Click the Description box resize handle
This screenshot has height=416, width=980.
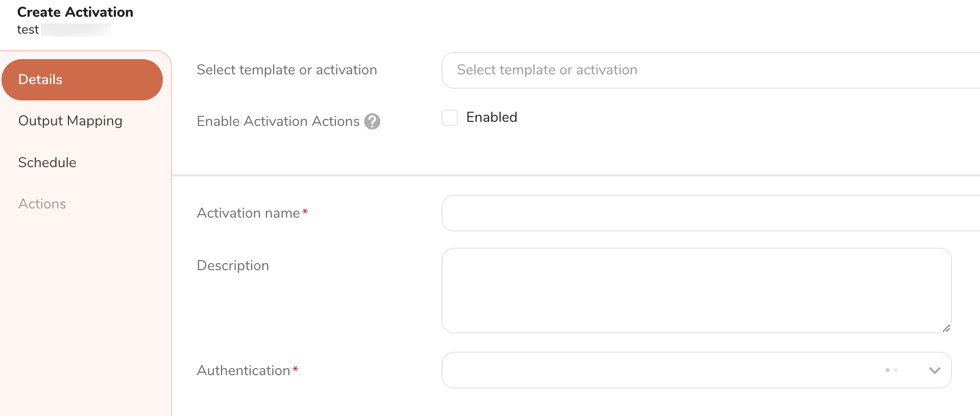[946, 328]
